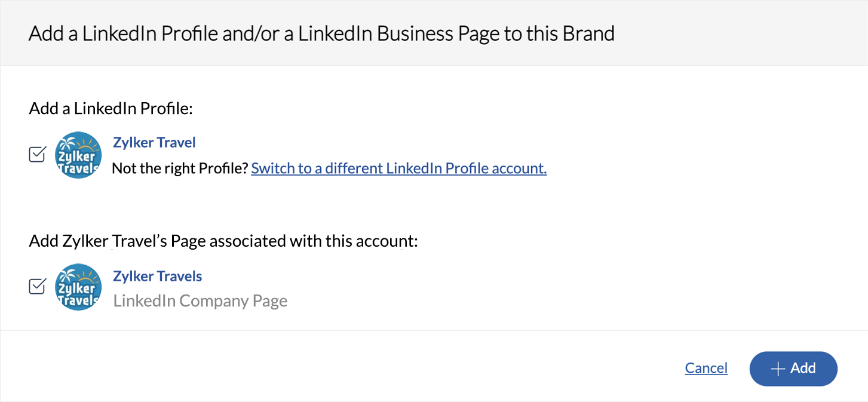Open the Zylker Travels page name link

pos(158,277)
